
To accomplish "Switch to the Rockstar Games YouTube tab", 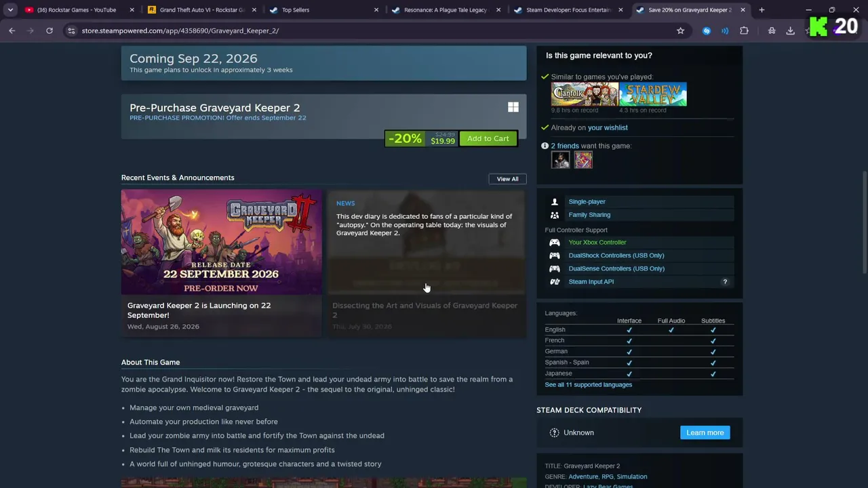I will click(x=77, y=10).
